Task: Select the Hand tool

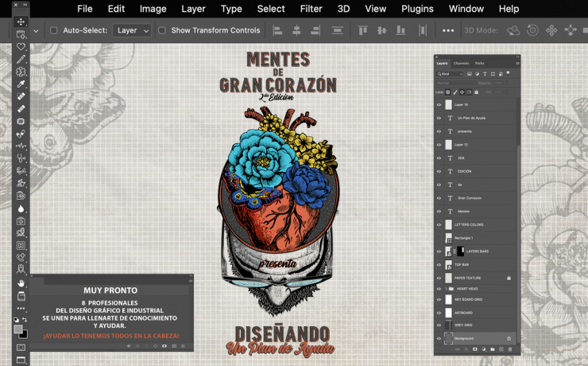Action: click(x=21, y=282)
